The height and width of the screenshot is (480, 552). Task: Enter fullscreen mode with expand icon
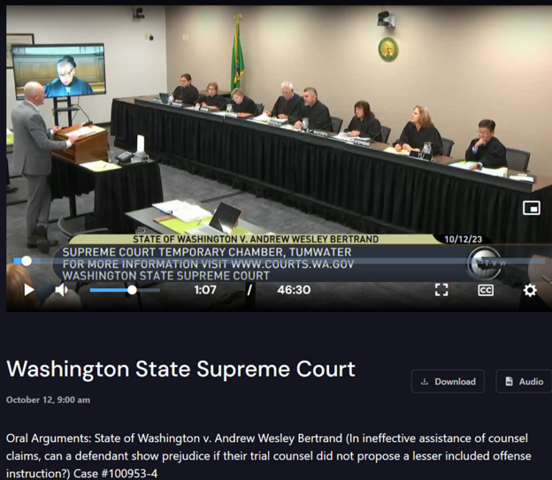tap(441, 290)
